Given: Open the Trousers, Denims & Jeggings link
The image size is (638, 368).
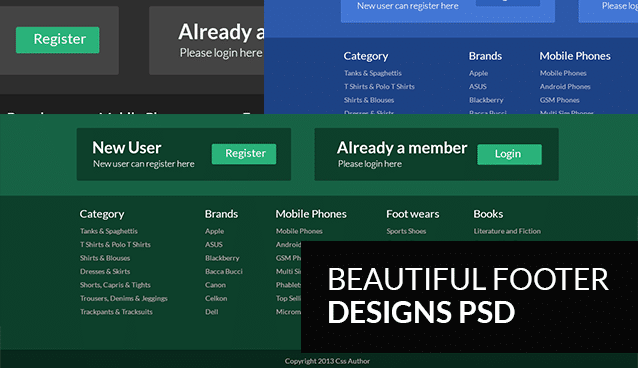Looking at the screenshot, I should point(124,298).
